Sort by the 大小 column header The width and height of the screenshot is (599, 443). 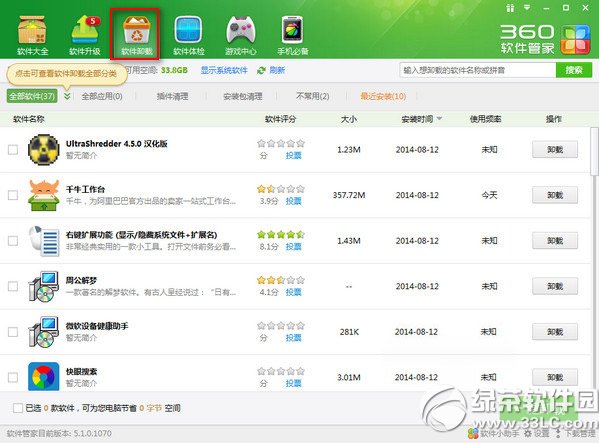click(348, 119)
